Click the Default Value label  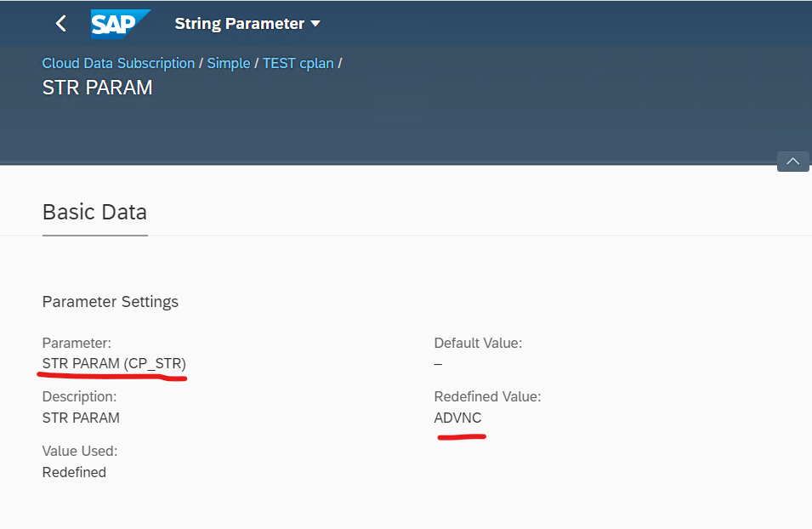point(478,344)
